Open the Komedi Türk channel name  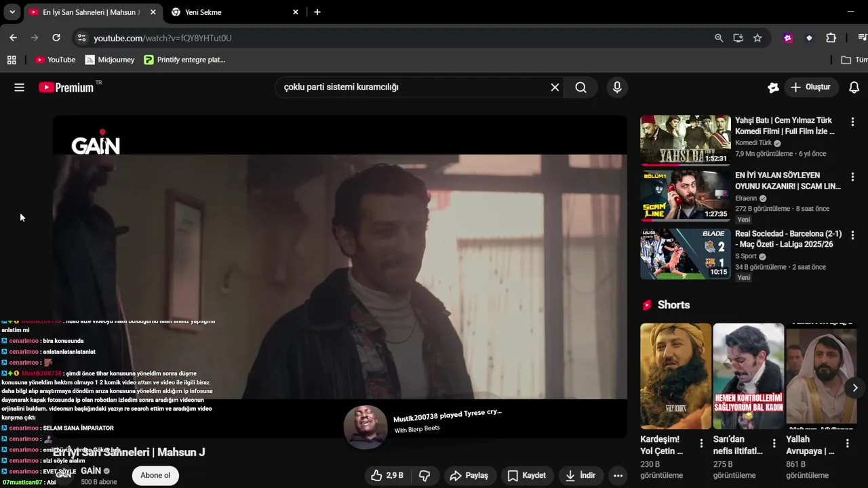(753, 143)
